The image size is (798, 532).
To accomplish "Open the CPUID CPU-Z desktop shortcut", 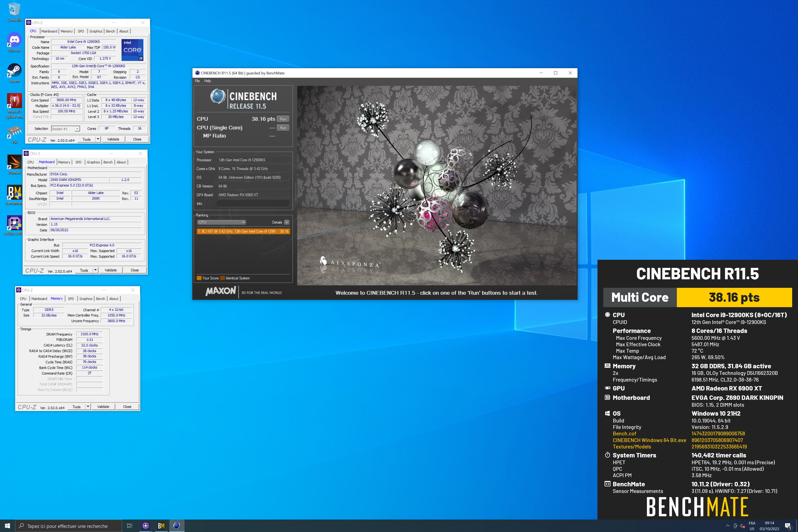I will click(14, 226).
